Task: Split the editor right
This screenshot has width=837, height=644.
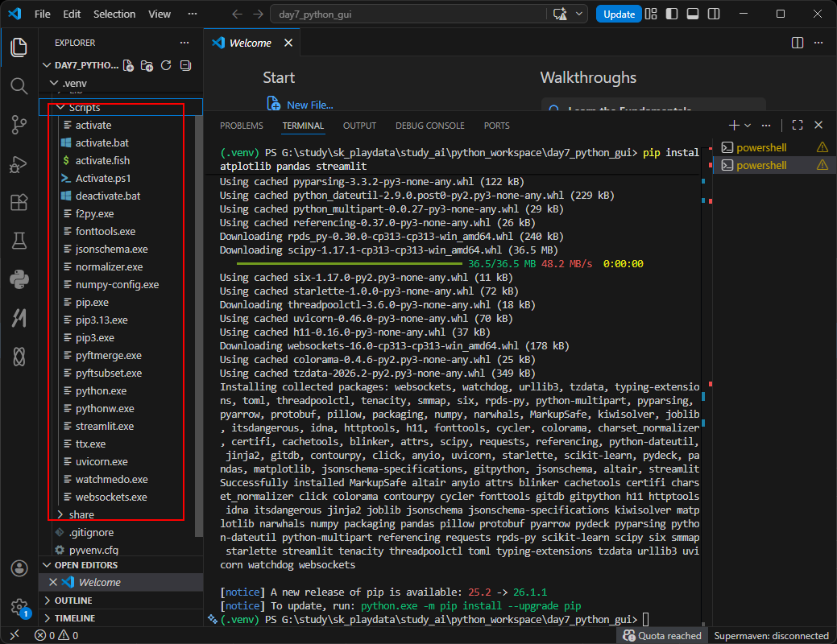Action: click(797, 43)
